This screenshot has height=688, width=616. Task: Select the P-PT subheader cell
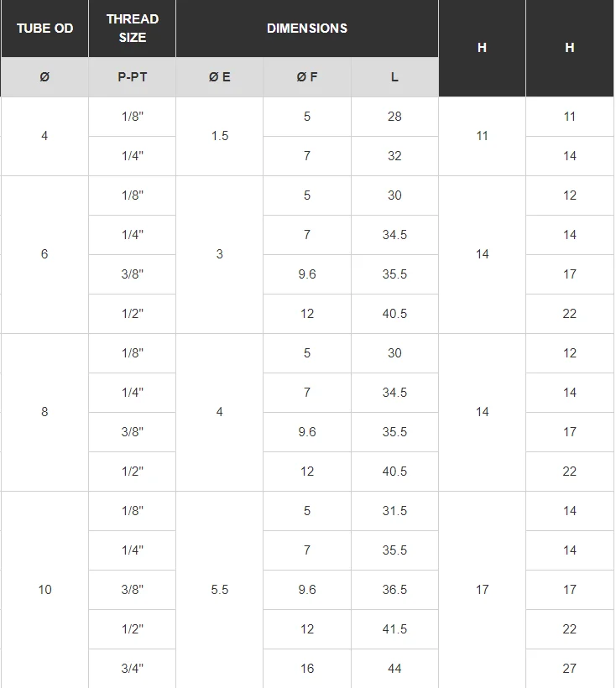tap(132, 77)
